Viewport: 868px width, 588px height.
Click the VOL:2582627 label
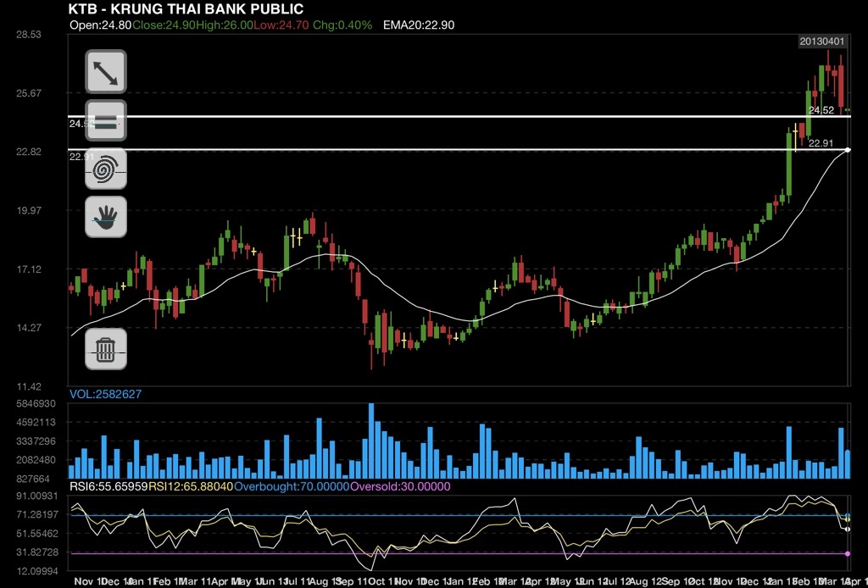tap(105, 394)
